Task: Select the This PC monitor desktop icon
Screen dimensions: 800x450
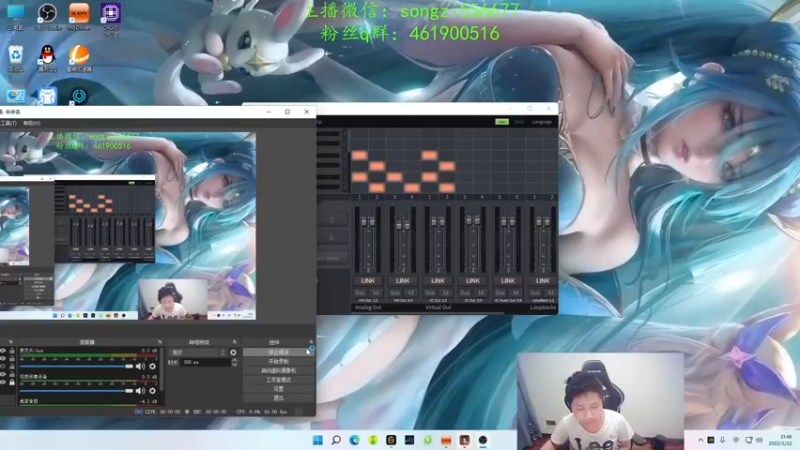Action: click(x=16, y=17)
